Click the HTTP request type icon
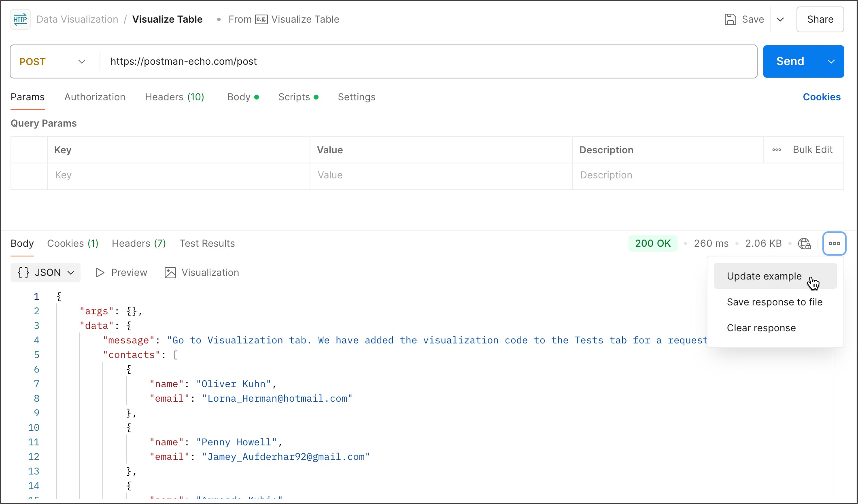 (x=20, y=19)
